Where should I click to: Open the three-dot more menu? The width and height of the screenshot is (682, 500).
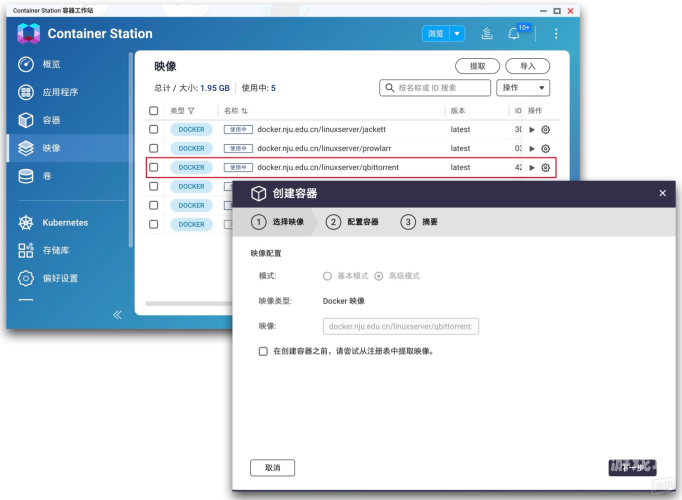coord(556,33)
